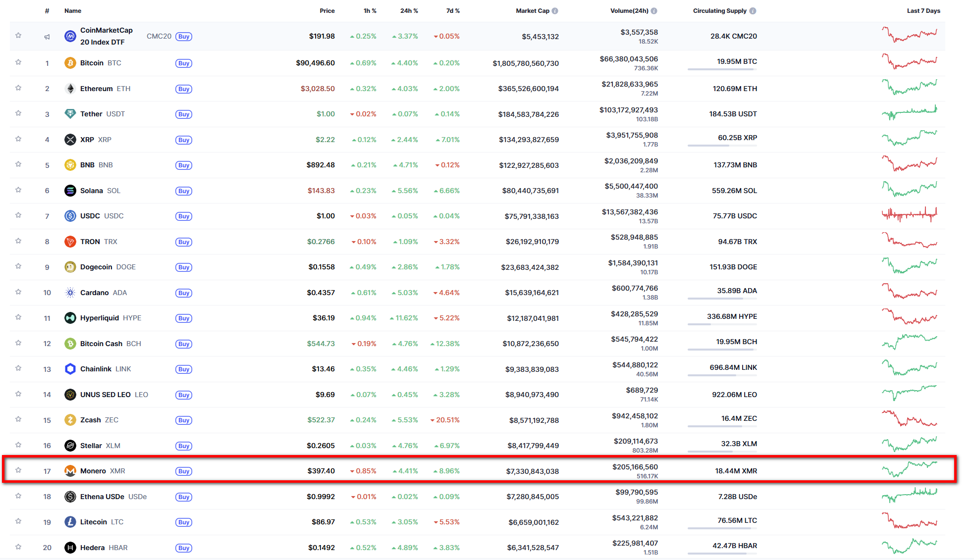Toggle the watchlist star for Hedera
The height and width of the screenshot is (560, 974).
click(18, 547)
